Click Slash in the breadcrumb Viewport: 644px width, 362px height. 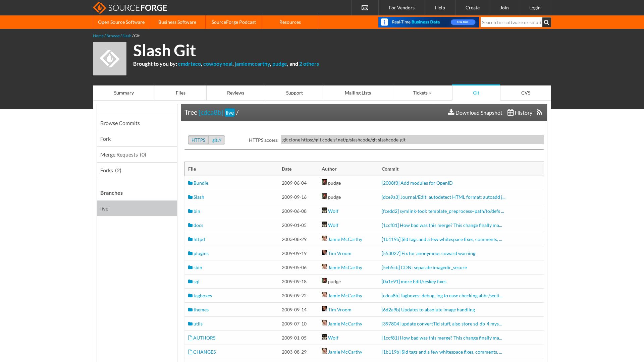[x=127, y=36]
